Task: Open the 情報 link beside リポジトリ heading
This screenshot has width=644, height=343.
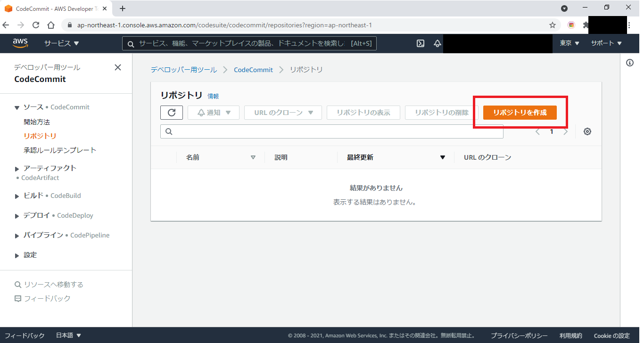Action: (214, 96)
